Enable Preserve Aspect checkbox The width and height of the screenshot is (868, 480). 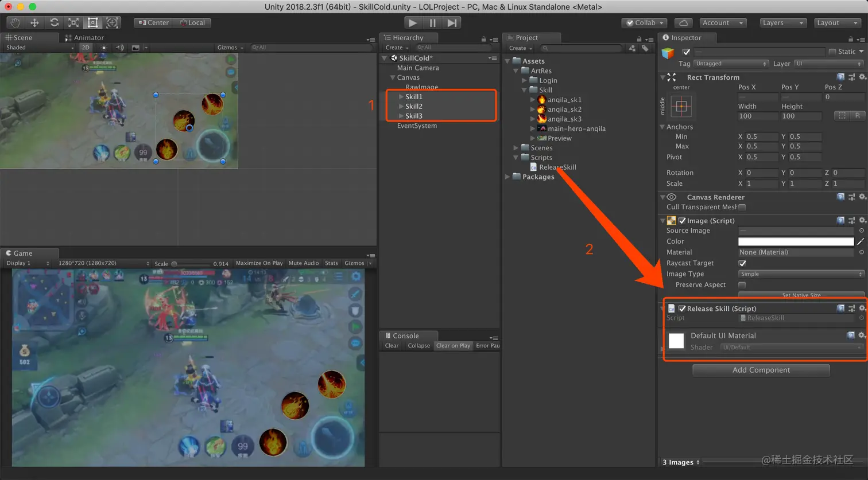coord(742,285)
